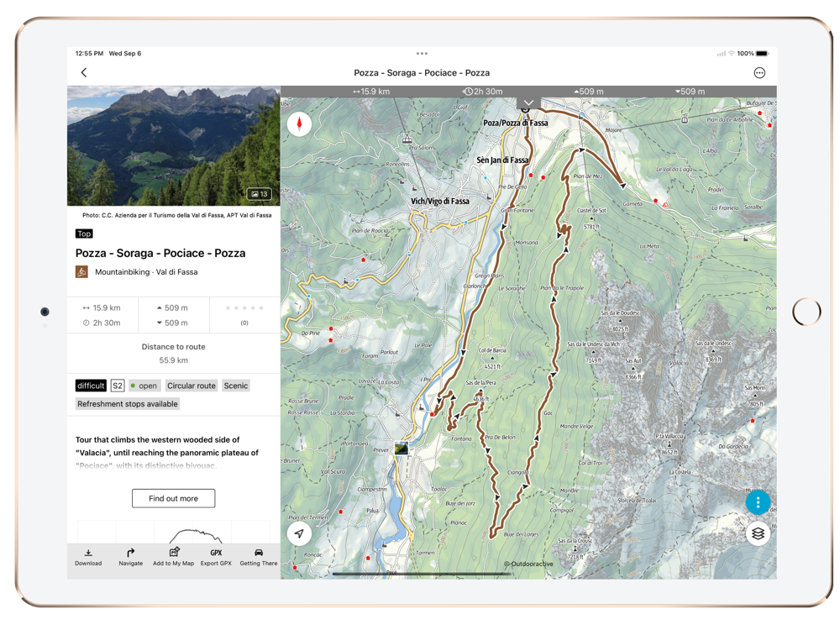This screenshot has height=630, width=840.
Task: Download the route offline
Action: point(88,557)
